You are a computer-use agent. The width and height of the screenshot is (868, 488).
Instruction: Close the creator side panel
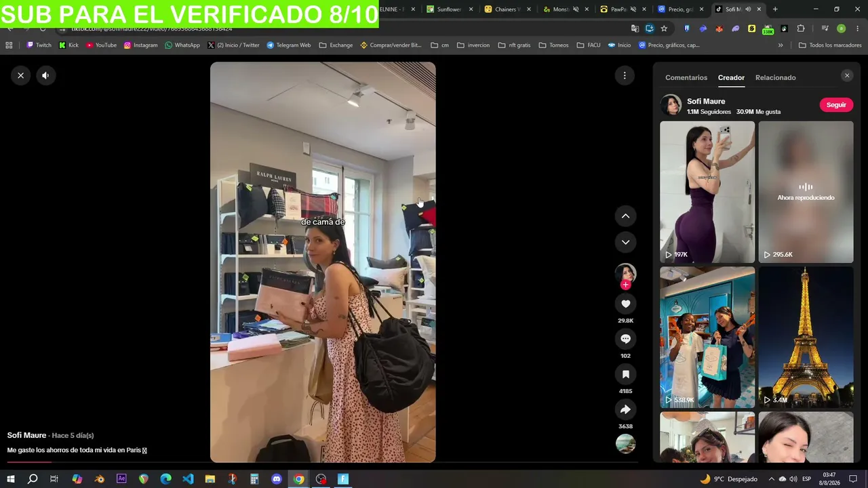[847, 76]
